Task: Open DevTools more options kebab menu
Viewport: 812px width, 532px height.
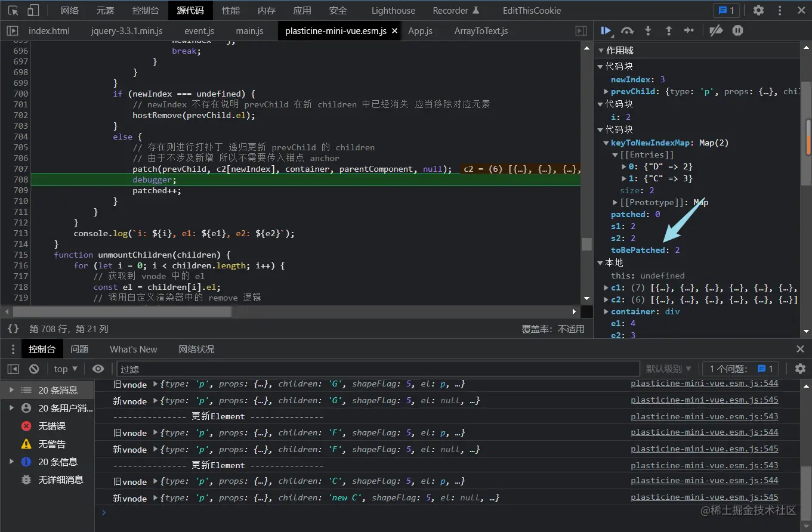Action: 779,10
